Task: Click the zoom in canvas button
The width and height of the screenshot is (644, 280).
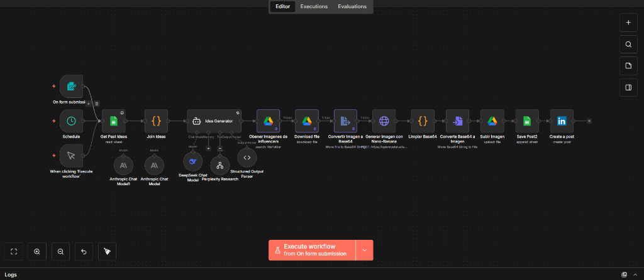Action: 37,251
